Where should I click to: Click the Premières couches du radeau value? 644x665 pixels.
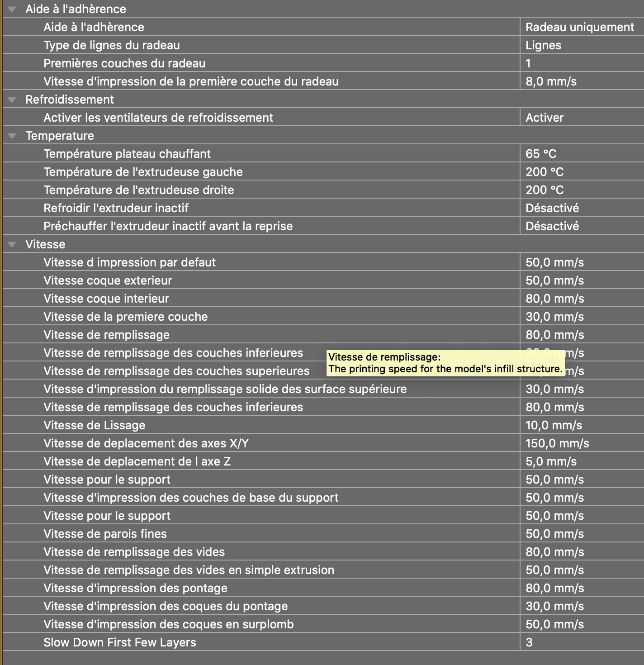(528, 63)
